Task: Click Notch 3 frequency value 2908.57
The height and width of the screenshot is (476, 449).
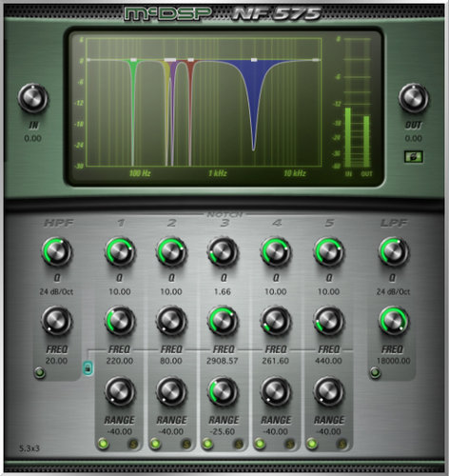Action: point(223,361)
